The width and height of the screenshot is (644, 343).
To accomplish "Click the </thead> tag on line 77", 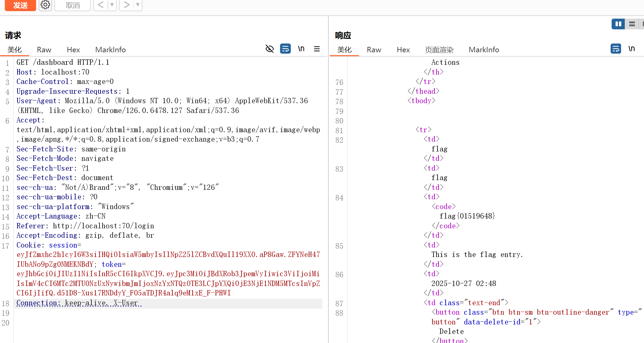I will [x=423, y=91].
